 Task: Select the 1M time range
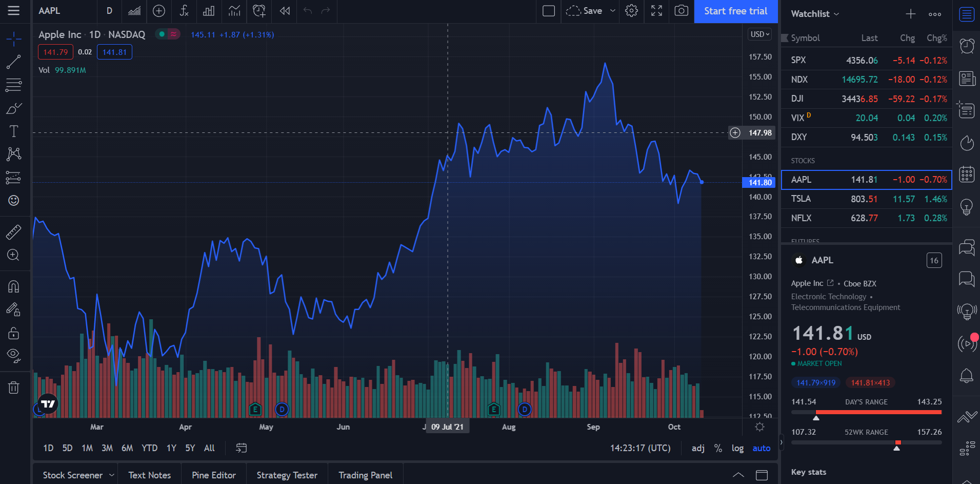click(87, 448)
